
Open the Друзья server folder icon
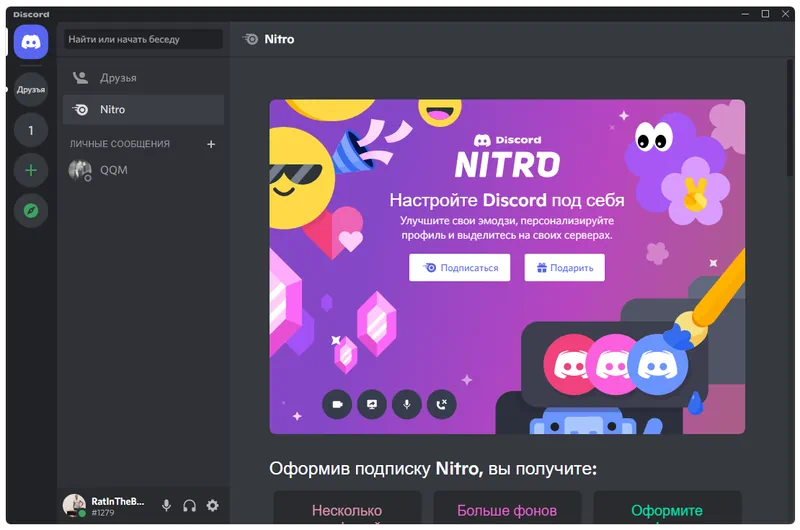[x=31, y=90]
